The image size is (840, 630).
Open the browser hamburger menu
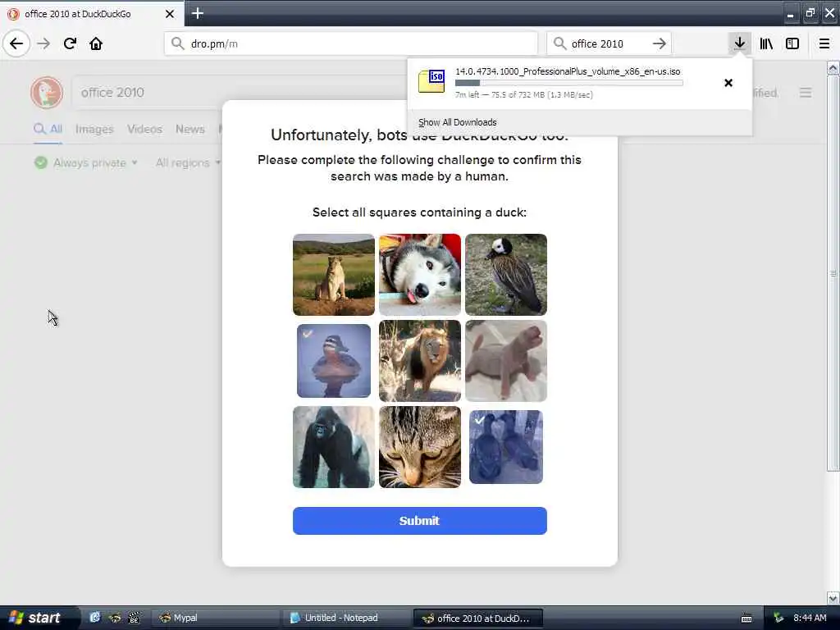824,43
